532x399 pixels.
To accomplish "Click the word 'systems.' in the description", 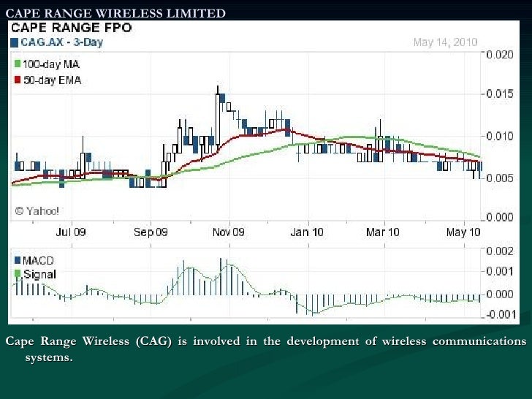I will [49, 357].
